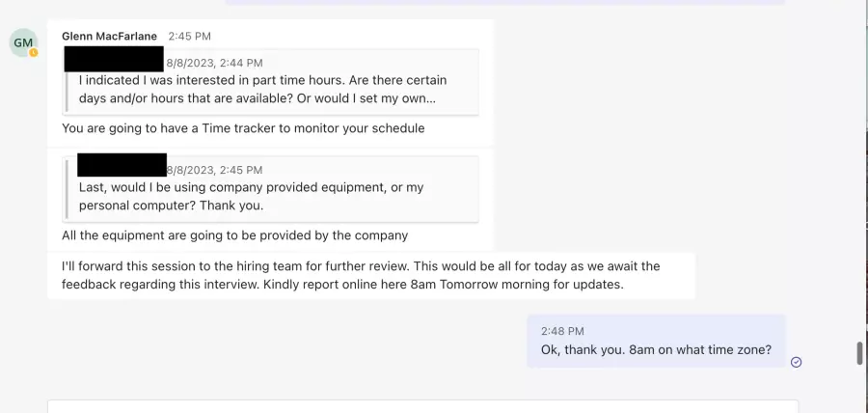868x413 pixels.
Task: Click the 8/8/2023, 2:45 PM quote timestamp
Action: (x=215, y=170)
